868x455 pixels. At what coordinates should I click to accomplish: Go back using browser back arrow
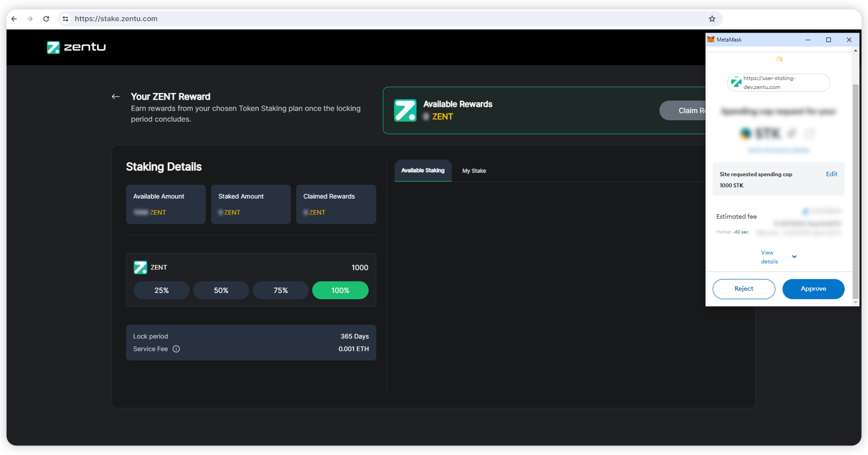pyautogui.click(x=14, y=19)
